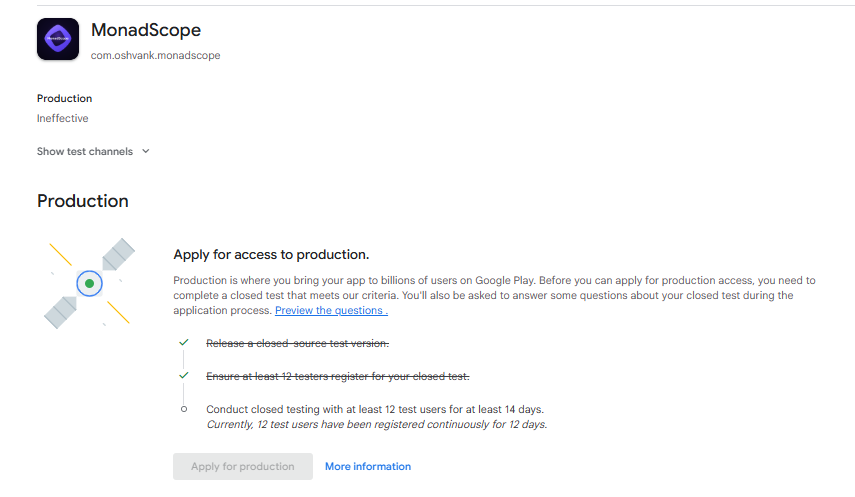This screenshot has height=497, width=855.
Task: Click the Apply for production button
Action: (x=243, y=466)
